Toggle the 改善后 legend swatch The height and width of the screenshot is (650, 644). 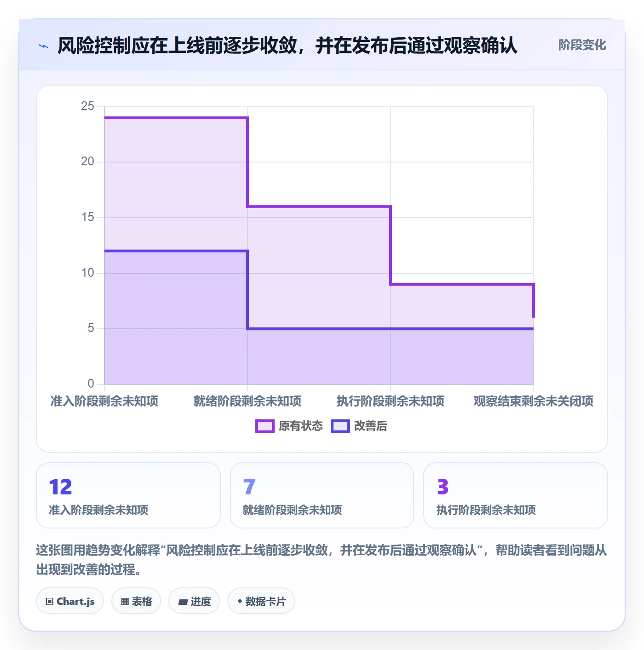coord(340,426)
